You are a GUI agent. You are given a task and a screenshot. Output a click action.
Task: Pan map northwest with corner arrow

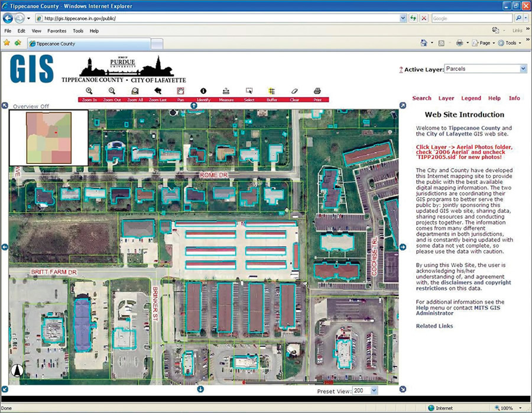(5, 106)
